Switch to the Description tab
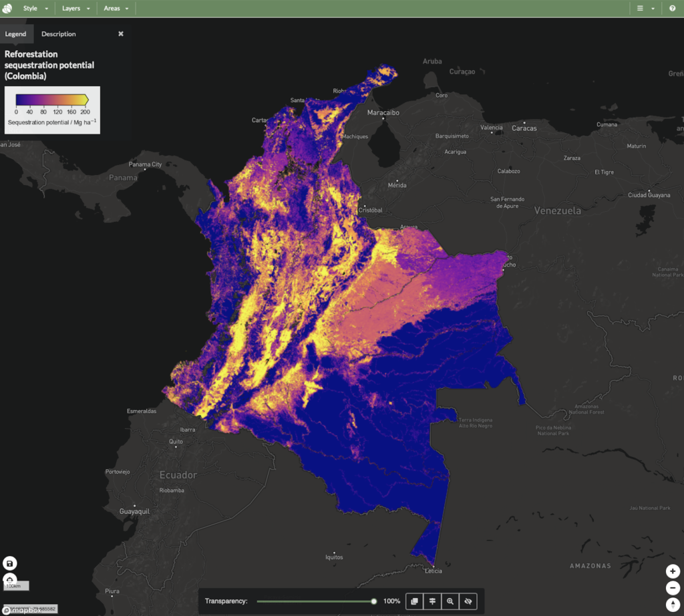 tap(59, 34)
